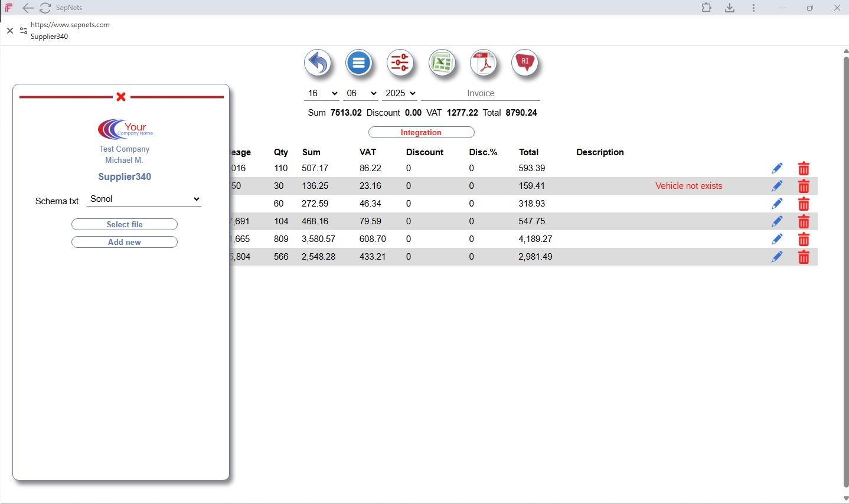Export to PDF icon
The width and height of the screenshot is (849, 504).
(x=484, y=62)
